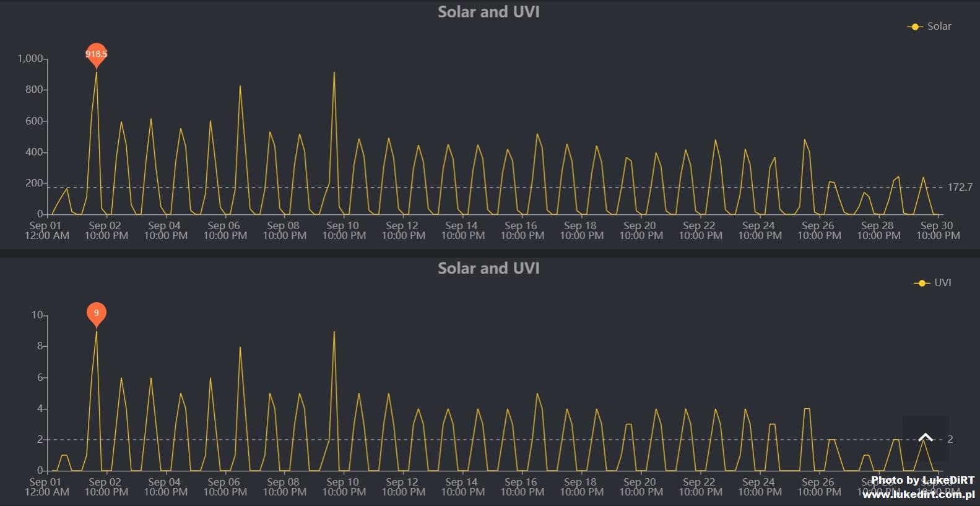980x506 pixels.
Task: Select the tall Solar peak near Sep 10
Action: click(334, 73)
